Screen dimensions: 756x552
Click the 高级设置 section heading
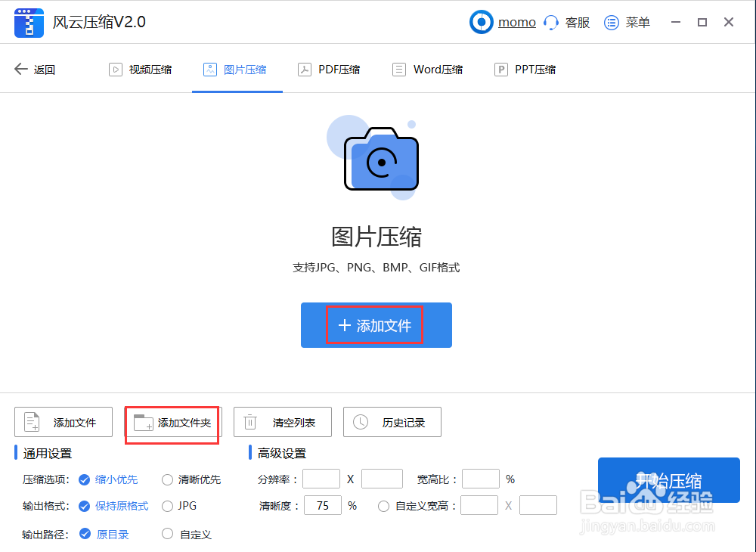coord(281,453)
